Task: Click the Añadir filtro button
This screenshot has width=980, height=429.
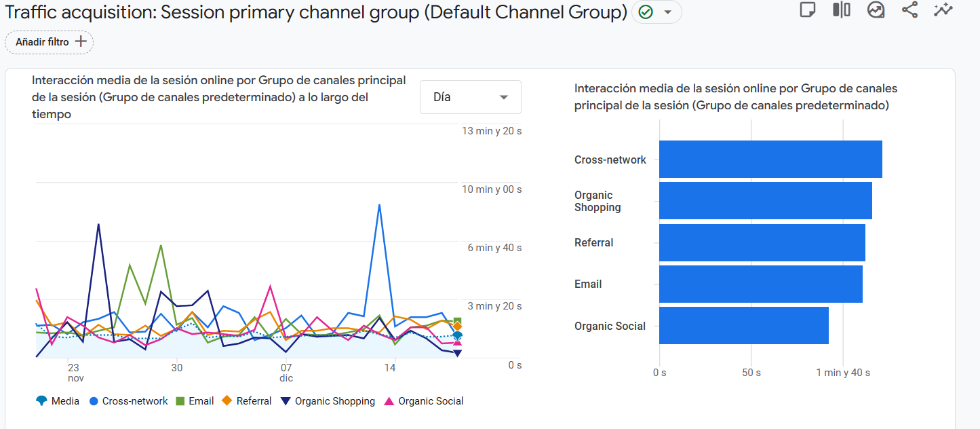Action: point(50,41)
